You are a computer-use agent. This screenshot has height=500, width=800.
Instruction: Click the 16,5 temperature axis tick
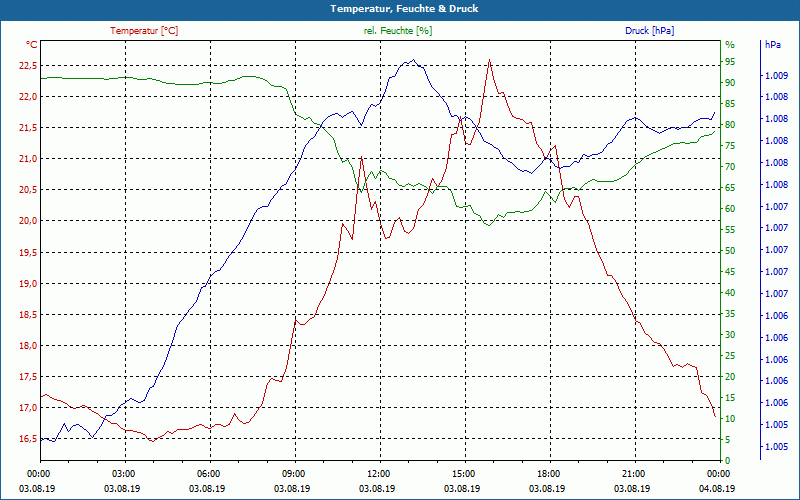(28, 439)
